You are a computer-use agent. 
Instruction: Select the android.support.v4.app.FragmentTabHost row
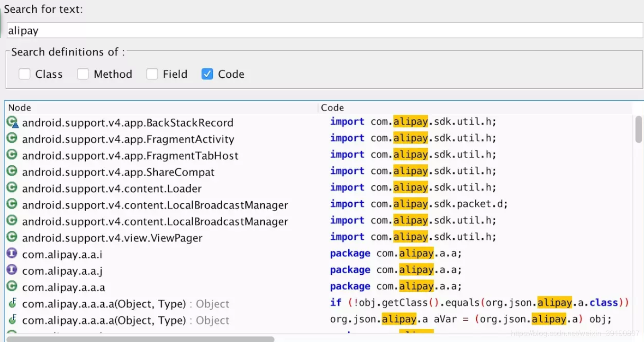319,155
